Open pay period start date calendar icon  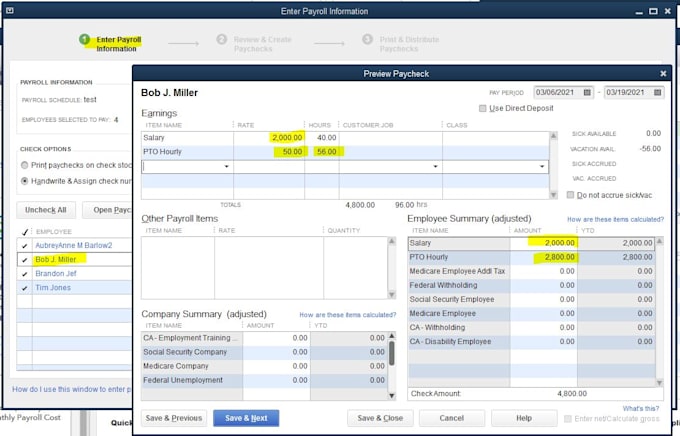(x=587, y=92)
